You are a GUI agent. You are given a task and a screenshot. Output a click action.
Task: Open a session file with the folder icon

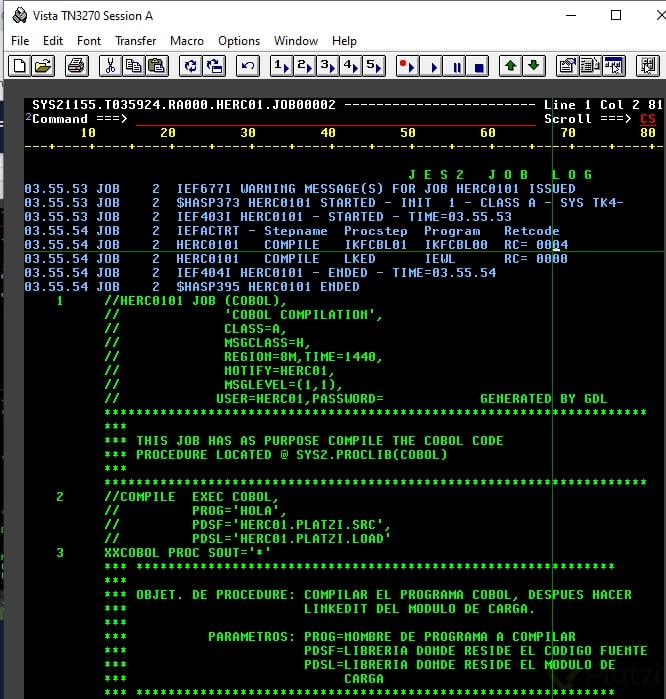click(43, 66)
